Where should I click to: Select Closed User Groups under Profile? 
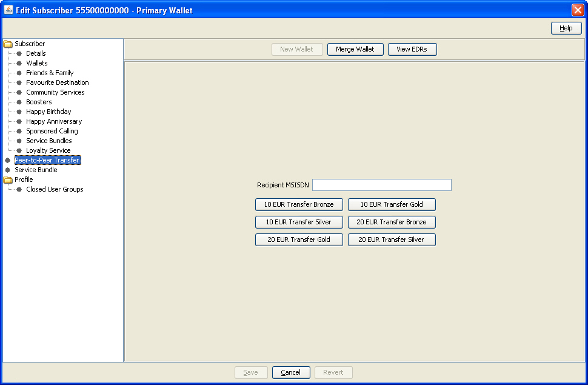[55, 189]
